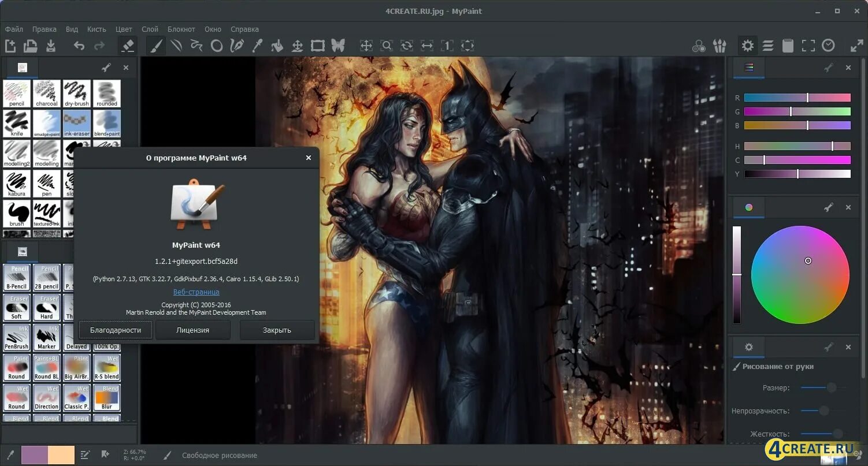
Task: Adjust the Размер brush size slider
Action: tap(823, 387)
